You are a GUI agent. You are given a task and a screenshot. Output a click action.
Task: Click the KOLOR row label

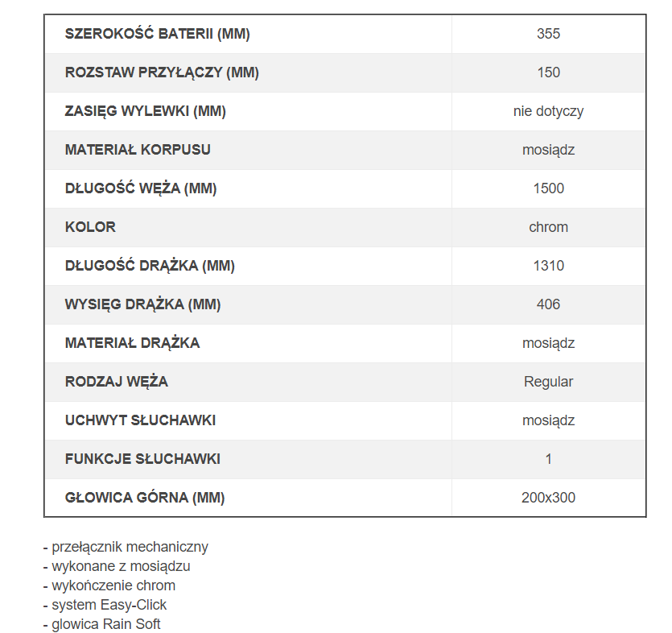click(x=90, y=227)
